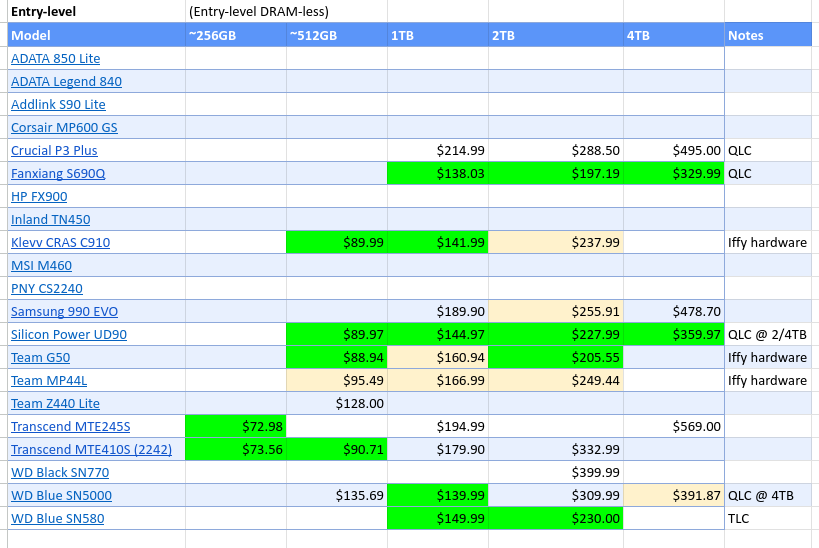The width and height of the screenshot is (819, 548).
Task: Open the Team Z440 Lite link
Action: (55, 403)
